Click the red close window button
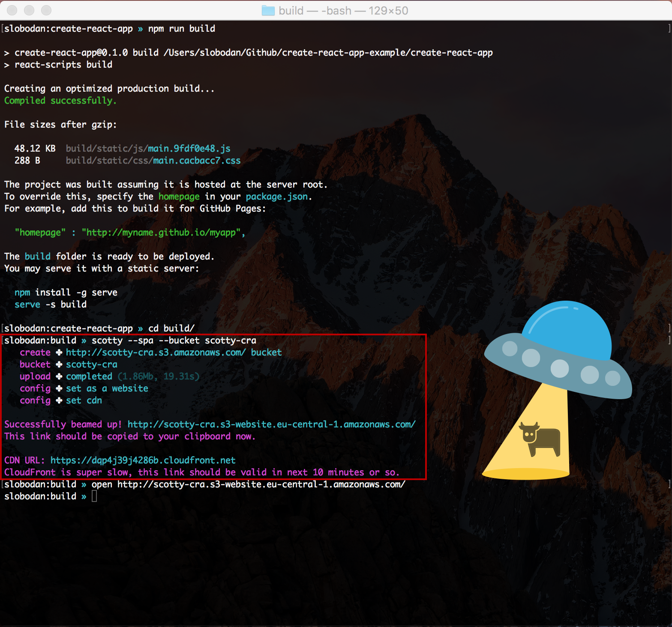This screenshot has height=627, width=672. click(x=12, y=10)
